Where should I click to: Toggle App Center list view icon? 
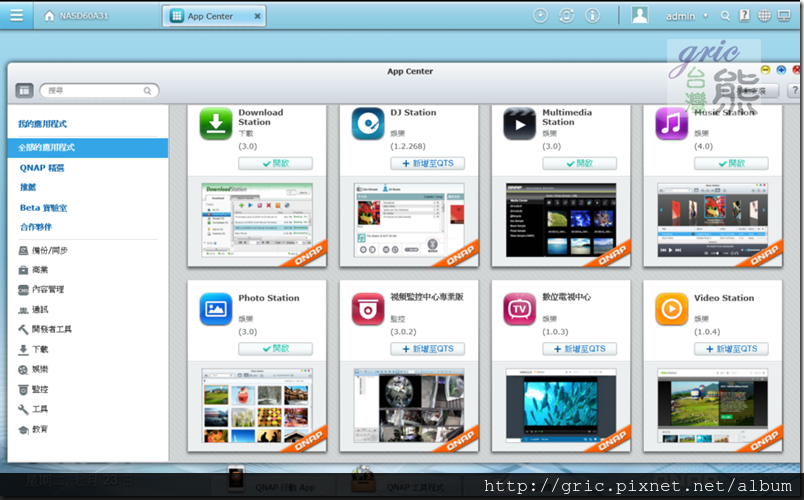coord(24,91)
